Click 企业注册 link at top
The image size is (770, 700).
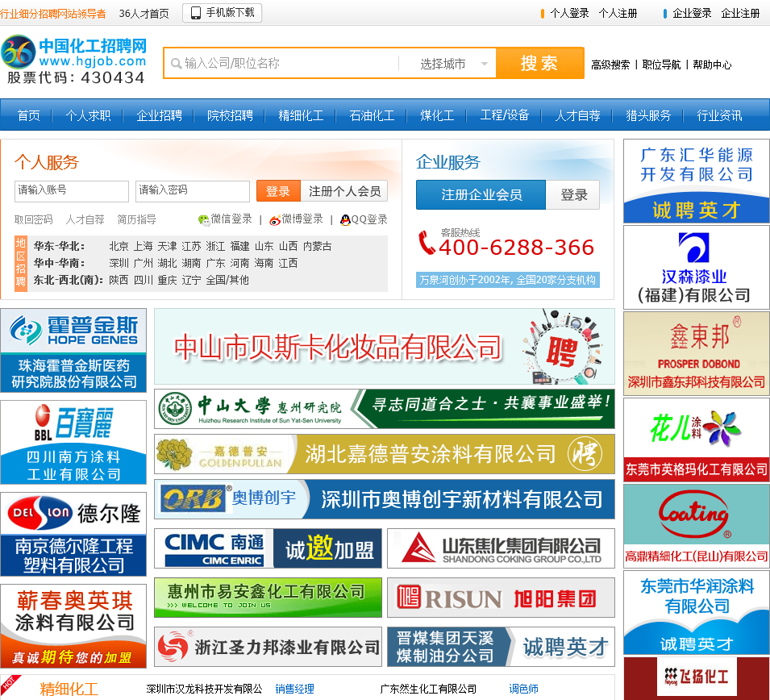click(740, 13)
